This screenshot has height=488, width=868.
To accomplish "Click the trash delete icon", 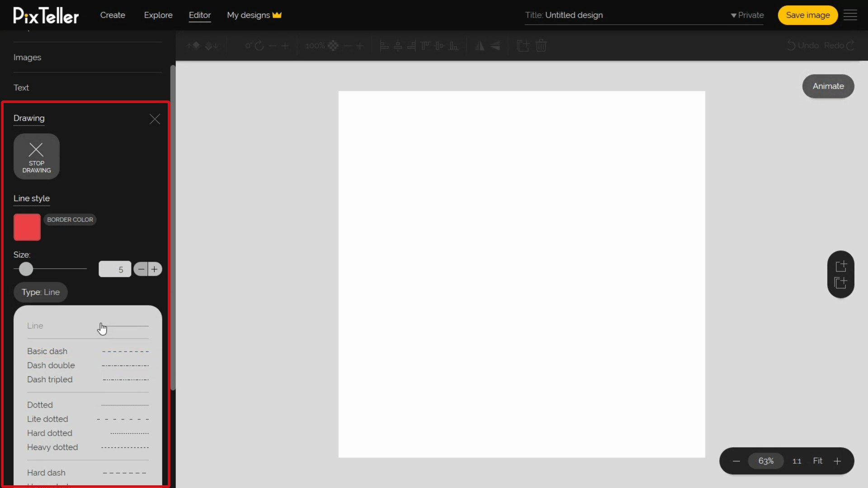I will point(541,46).
